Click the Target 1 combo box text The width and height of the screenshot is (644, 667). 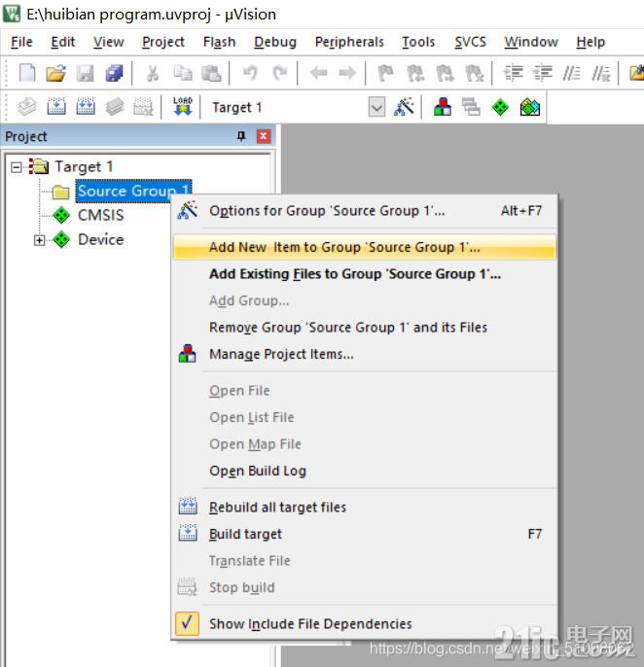click(x=236, y=107)
